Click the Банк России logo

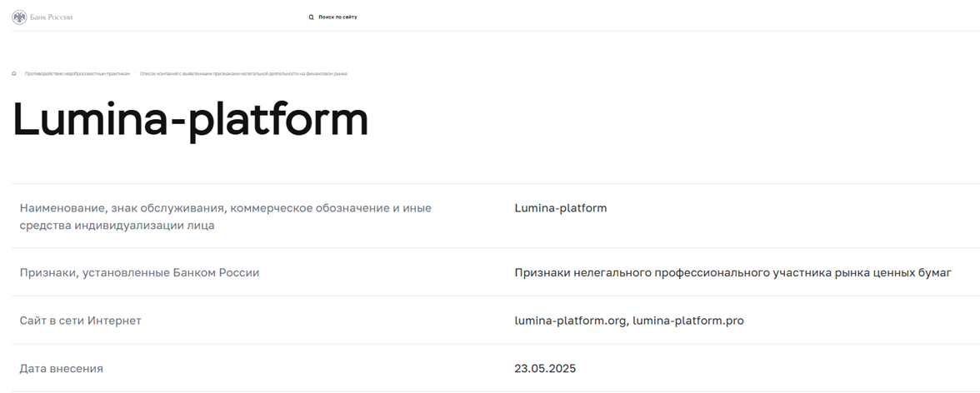(x=42, y=17)
